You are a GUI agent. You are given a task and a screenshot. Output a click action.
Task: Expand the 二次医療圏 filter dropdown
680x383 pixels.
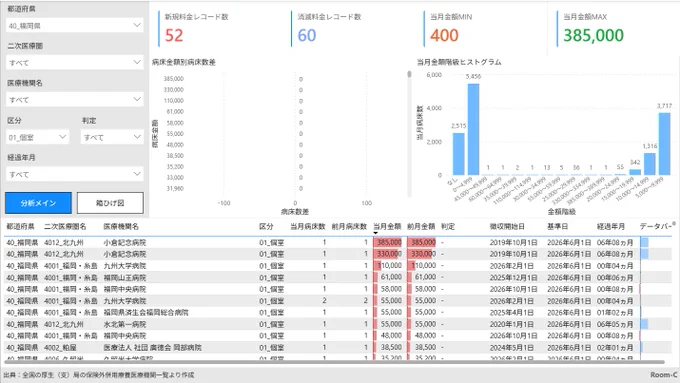75,63
